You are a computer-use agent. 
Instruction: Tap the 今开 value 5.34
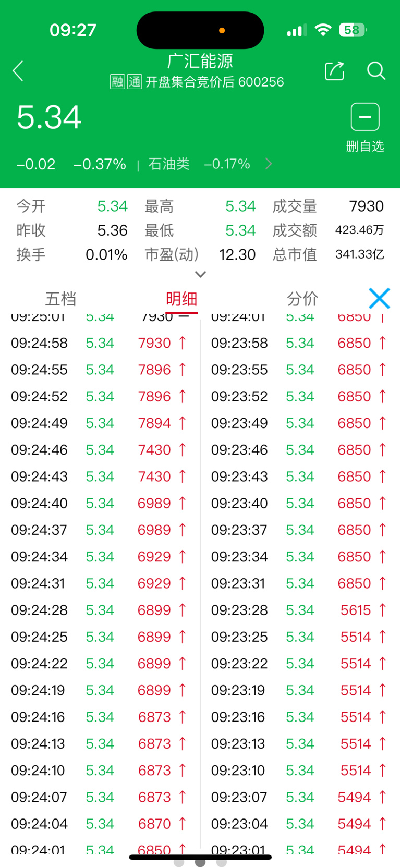click(x=112, y=206)
